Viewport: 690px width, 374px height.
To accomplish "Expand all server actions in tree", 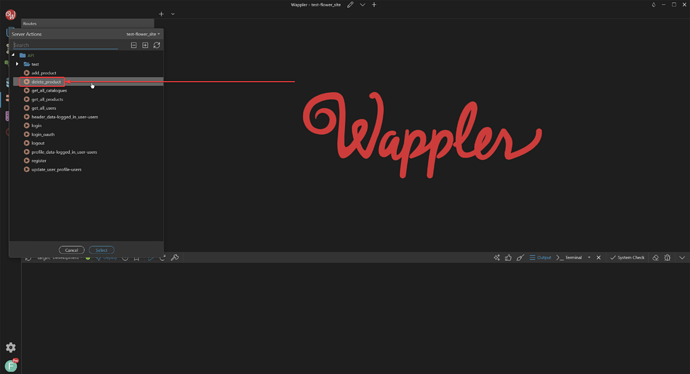I will 145,45.
